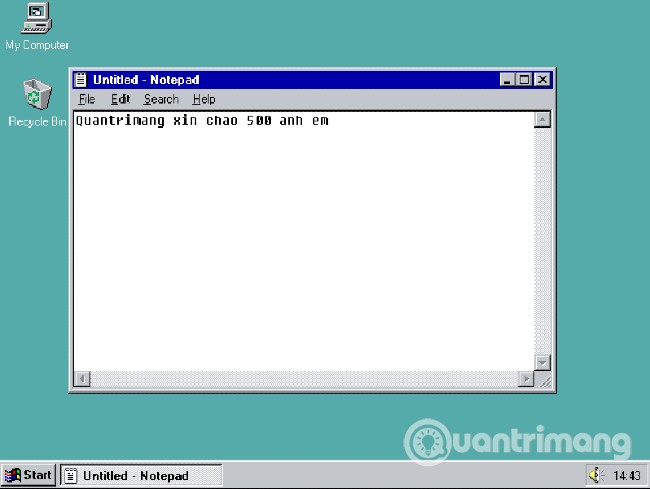Viewport: 650px width, 489px height.
Task: Open the Search menu in Notepad
Action: 161,99
